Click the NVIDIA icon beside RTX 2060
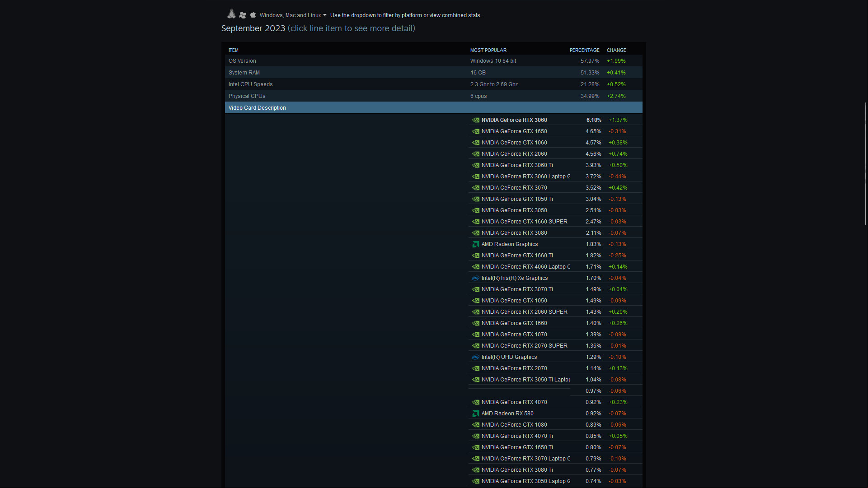 [x=475, y=154]
